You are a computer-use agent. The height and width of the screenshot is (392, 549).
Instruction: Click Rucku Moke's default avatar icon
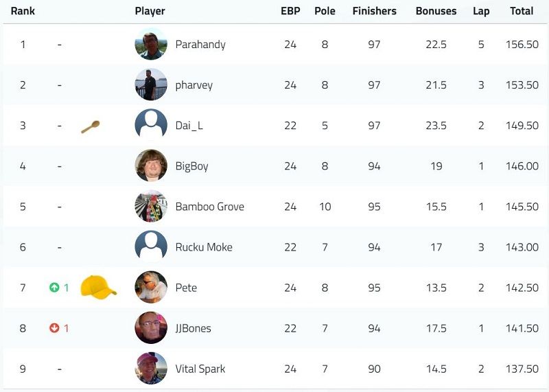151,247
